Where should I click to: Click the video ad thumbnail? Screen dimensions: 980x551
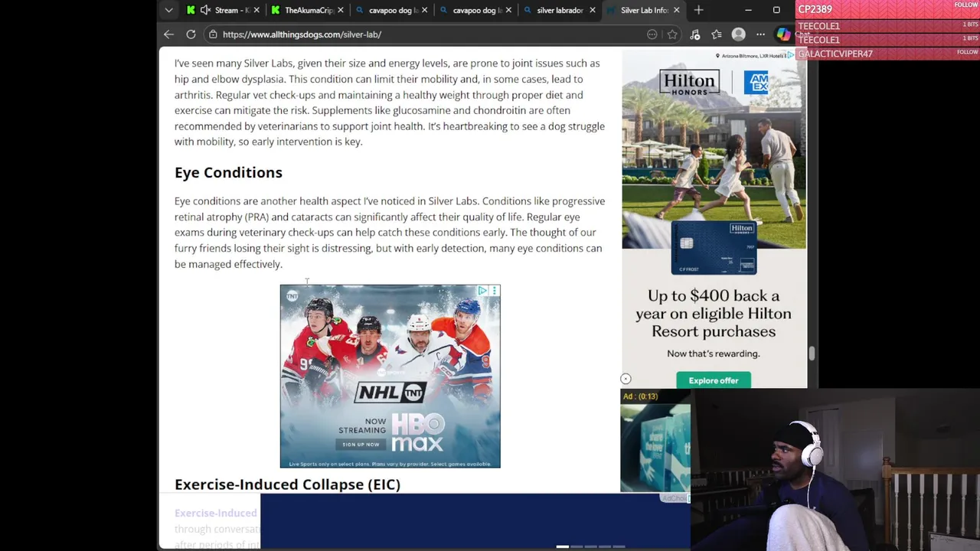click(655, 448)
